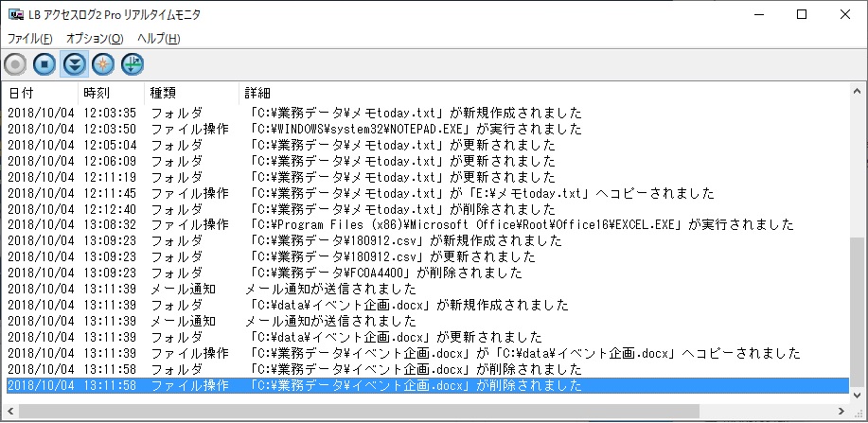
Task: Open the ヘルプ(H) menu
Action: coord(158,39)
